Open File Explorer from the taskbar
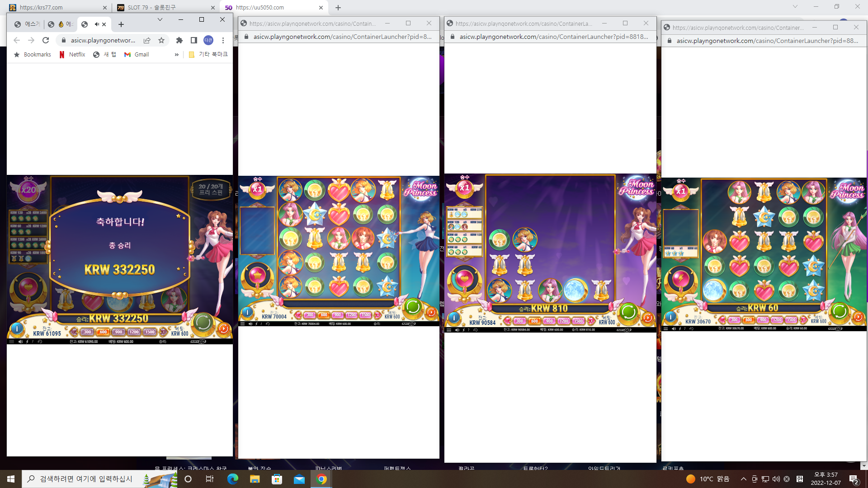This screenshot has height=488, width=868. (x=255, y=479)
